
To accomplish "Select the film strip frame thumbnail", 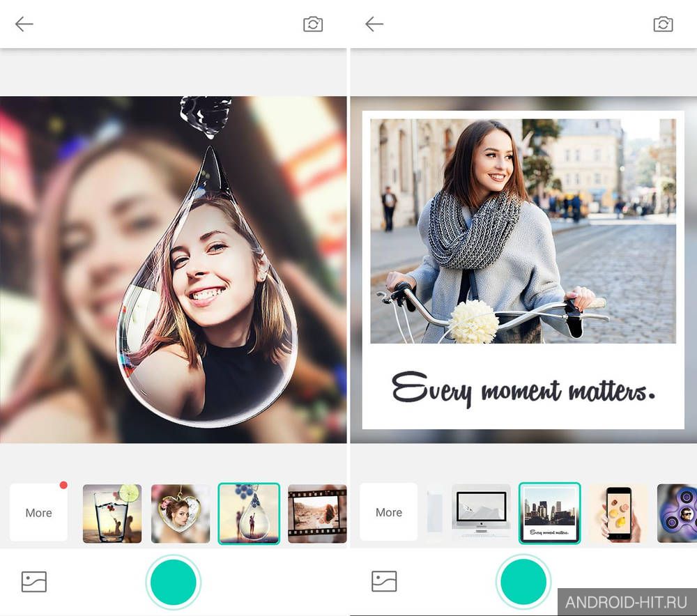I will (x=317, y=514).
